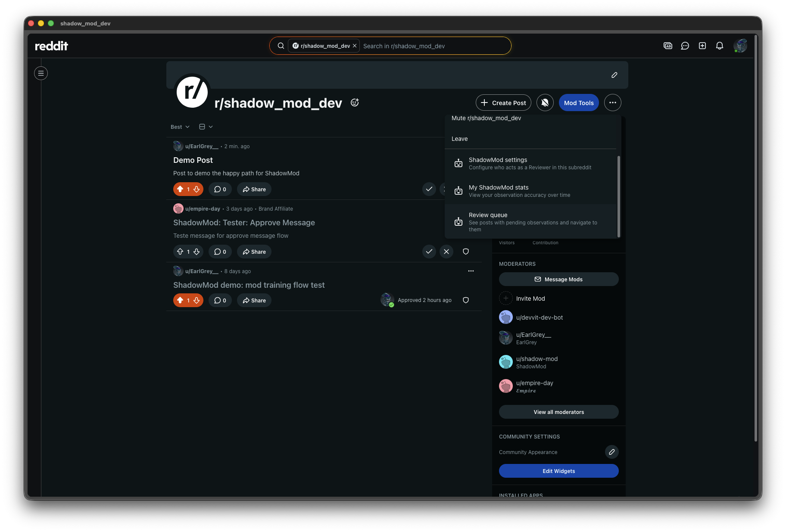Open comments on mod training flow post
Viewport: 786px width, 532px height.
tap(220, 300)
